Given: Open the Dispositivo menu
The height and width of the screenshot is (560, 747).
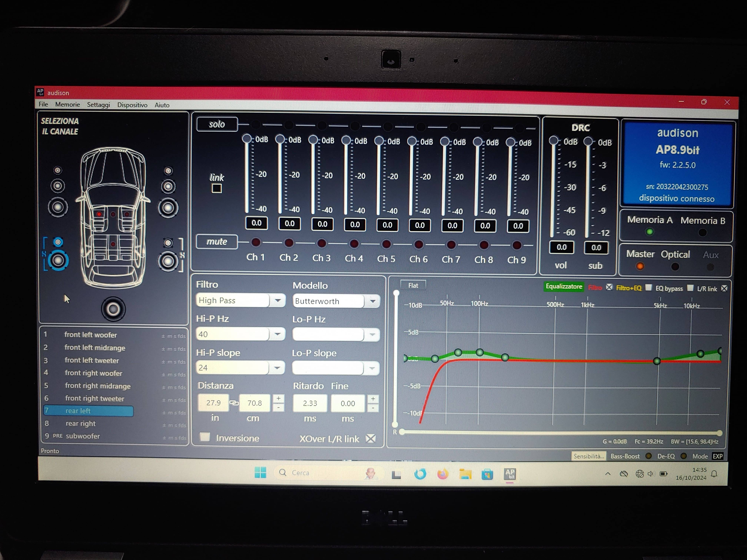Looking at the screenshot, I should [x=132, y=105].
